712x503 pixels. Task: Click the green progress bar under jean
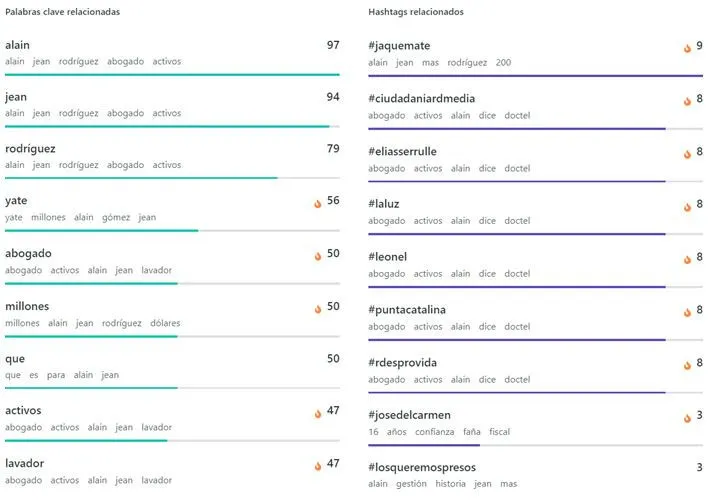coord(167,126)
